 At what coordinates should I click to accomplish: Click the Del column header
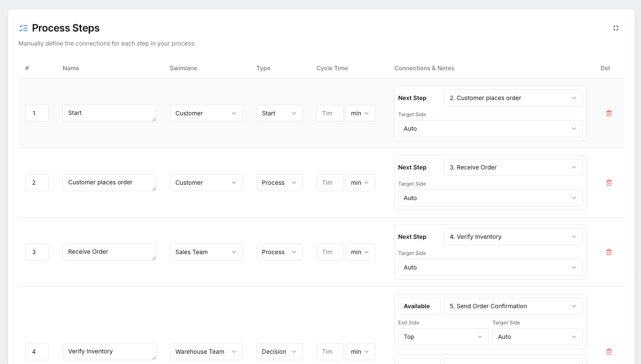pyautogui.click(x=605, y=68)
